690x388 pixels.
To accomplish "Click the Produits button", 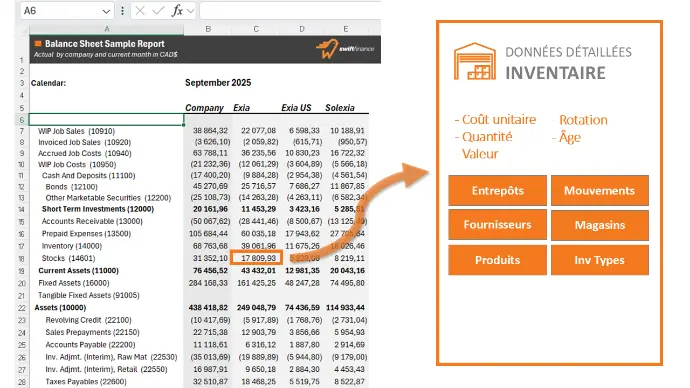I will tap(498, 260).
